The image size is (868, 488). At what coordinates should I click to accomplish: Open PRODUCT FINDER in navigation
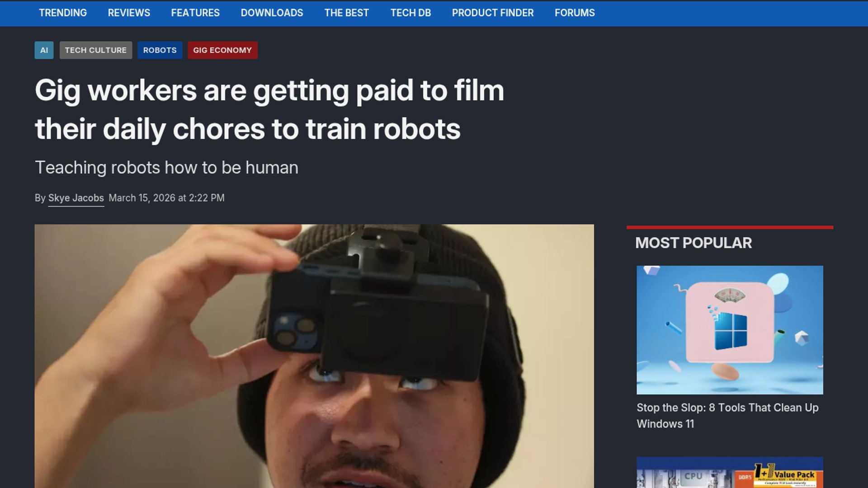493,13
